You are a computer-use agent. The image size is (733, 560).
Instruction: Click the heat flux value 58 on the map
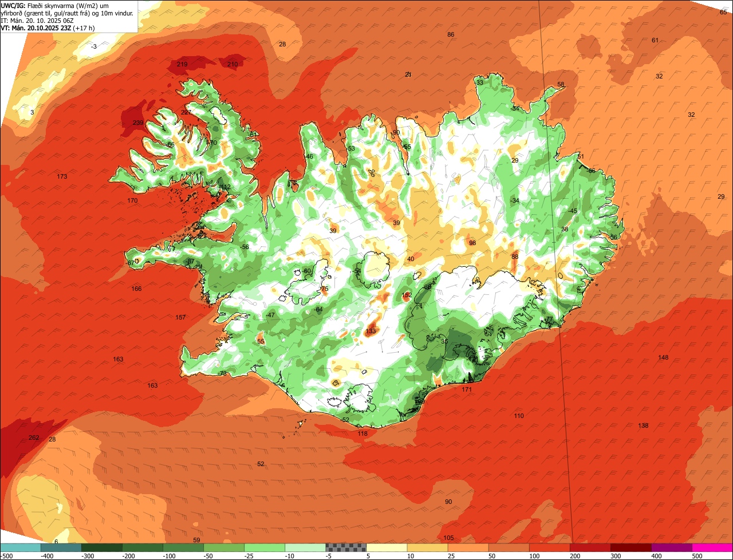[561, 84]
